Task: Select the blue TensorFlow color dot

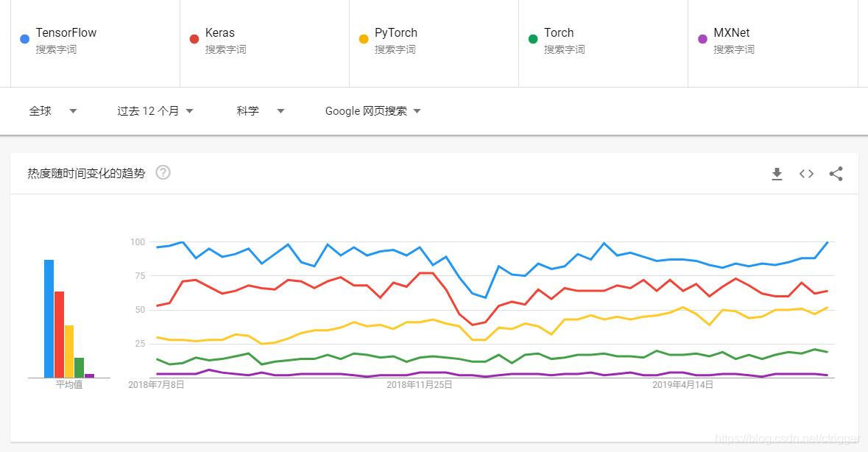Action: (24, 39)
